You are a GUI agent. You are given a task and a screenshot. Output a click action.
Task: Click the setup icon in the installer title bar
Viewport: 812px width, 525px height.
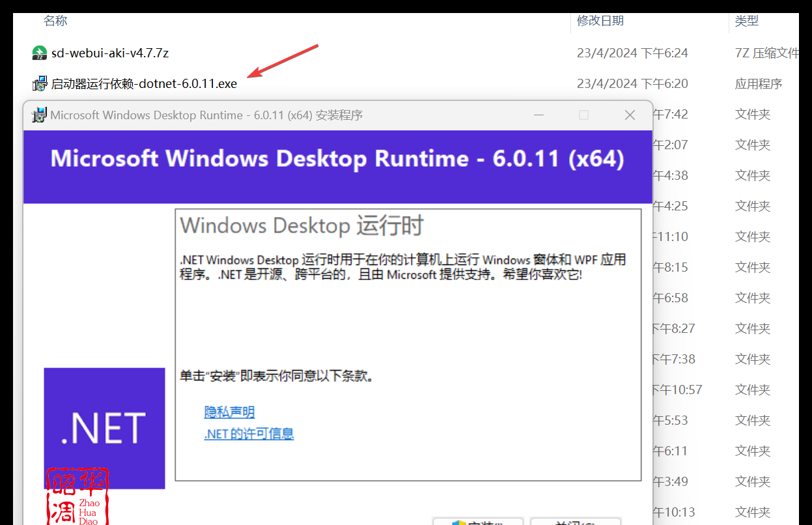pos(39,115)
